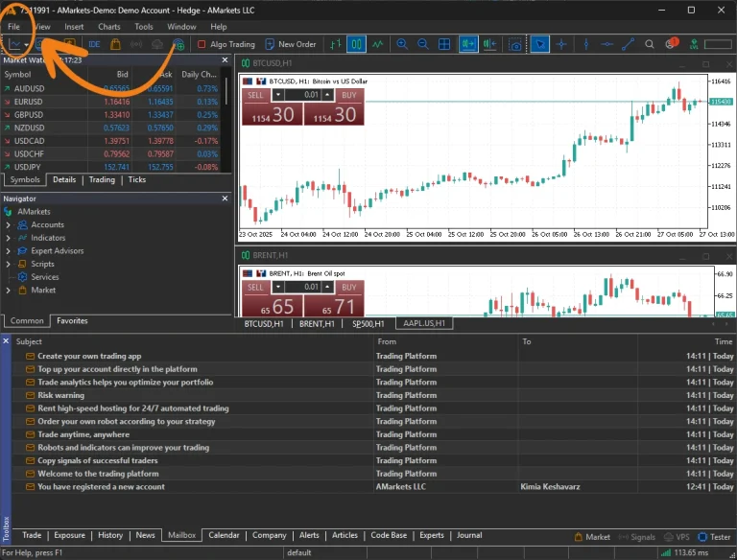Viewport: 737px width, 560px height.
Task: Open the account notifications icon with red badge
Action: click(x=672, y=43)
